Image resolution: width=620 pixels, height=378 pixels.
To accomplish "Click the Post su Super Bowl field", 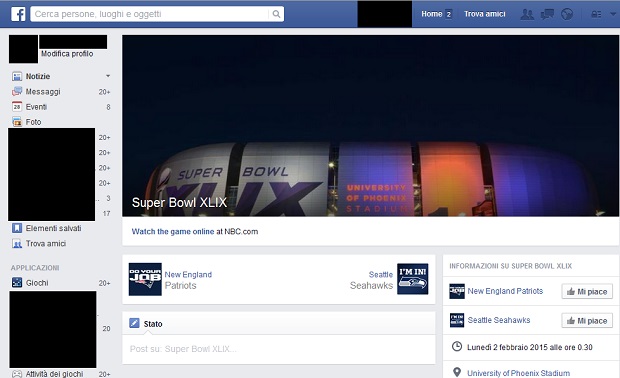I will pos(279,349).
